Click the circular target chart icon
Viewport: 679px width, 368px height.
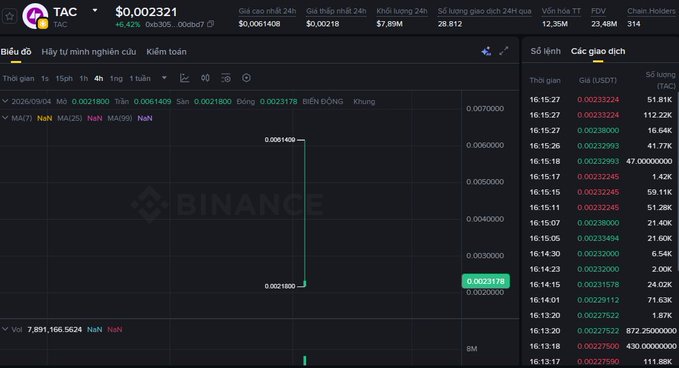point(246,78)
